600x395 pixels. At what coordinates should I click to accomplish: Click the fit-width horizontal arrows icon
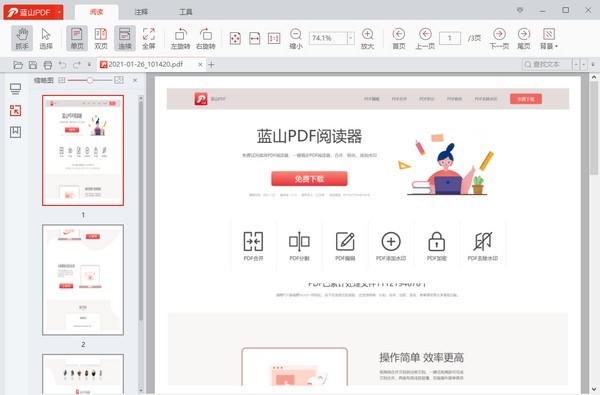[x=254, y=38]
